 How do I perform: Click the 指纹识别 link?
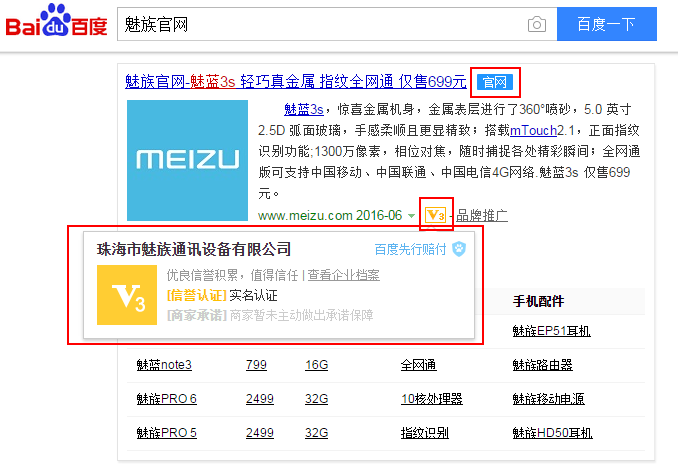tap(425, 433)
